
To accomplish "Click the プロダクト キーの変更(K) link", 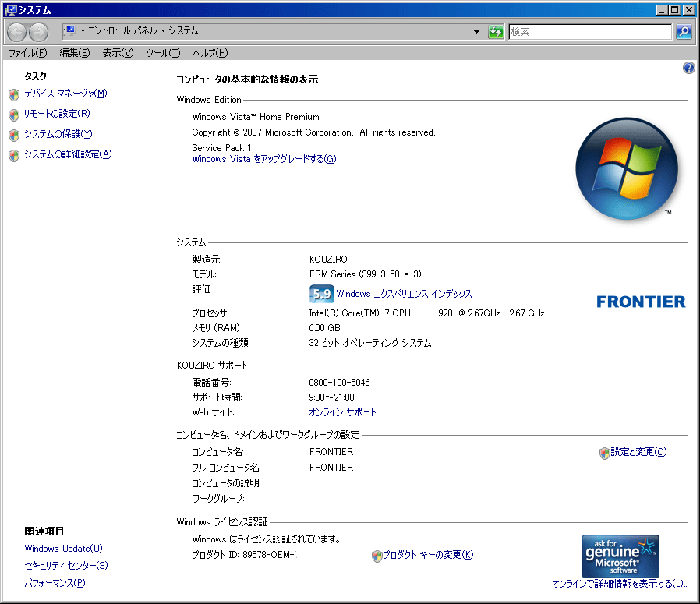I will point(428,555).
